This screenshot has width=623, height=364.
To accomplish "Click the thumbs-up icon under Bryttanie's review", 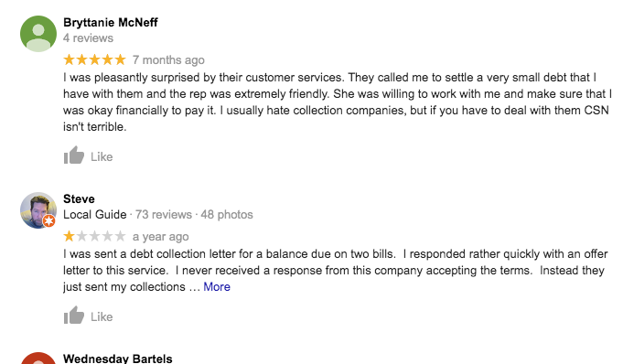I will (x=74, y=155).
